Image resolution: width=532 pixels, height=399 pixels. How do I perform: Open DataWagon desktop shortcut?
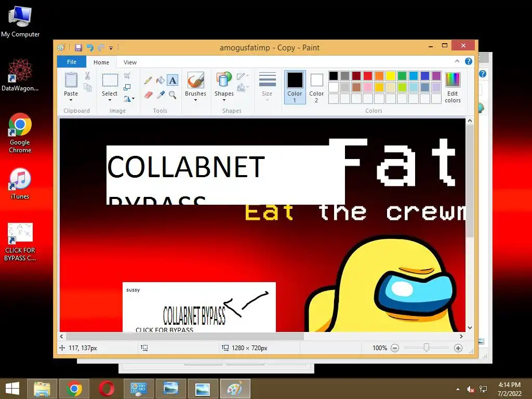coord(20,75)
